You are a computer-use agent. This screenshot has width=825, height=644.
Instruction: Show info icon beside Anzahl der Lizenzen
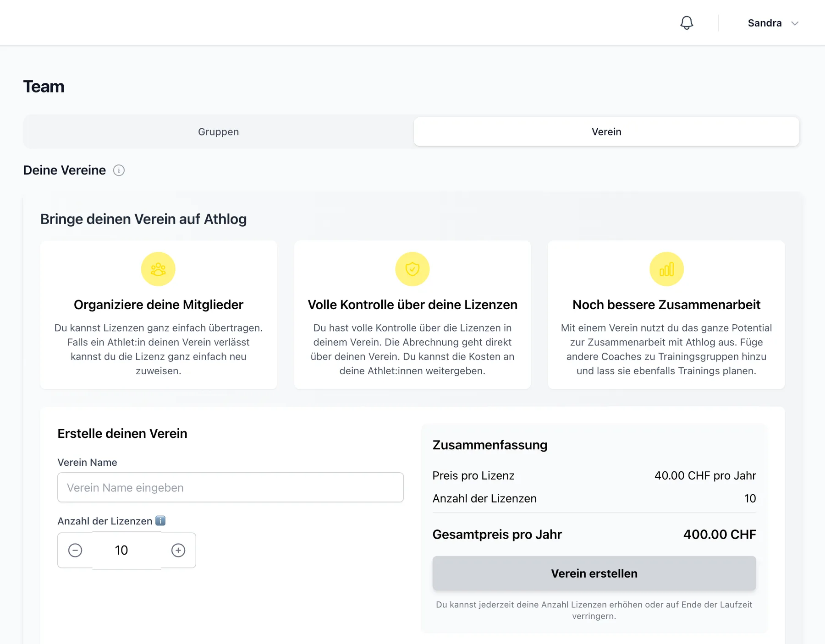[160, 521]
